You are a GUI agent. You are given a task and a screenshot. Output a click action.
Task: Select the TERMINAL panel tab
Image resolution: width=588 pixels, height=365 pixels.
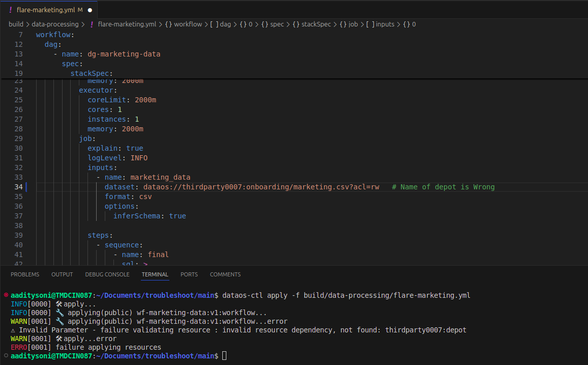pos(155,274)
